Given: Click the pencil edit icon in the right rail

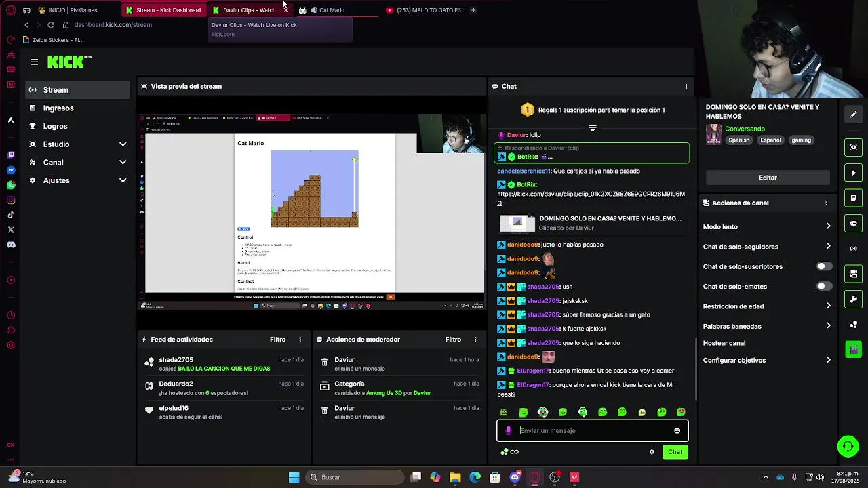Looking at the screenshot, I should pos(853,115).
